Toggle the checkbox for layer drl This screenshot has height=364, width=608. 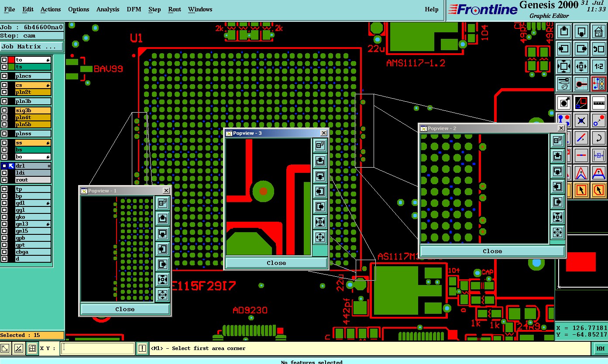(x=4, y=166)
